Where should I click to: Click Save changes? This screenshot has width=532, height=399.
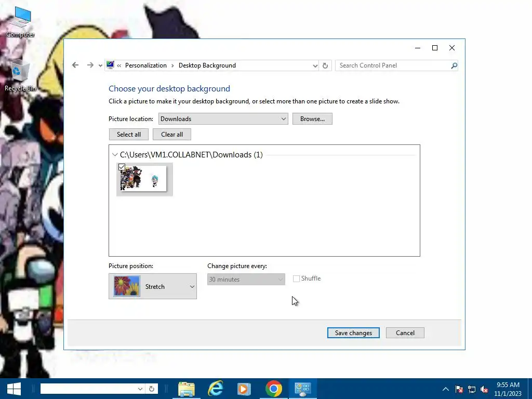(353, 333)
